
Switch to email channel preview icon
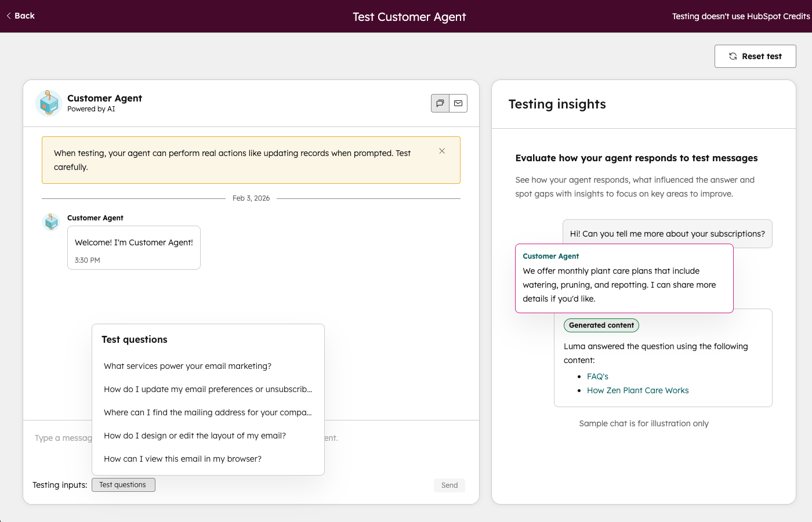(458, 103)
